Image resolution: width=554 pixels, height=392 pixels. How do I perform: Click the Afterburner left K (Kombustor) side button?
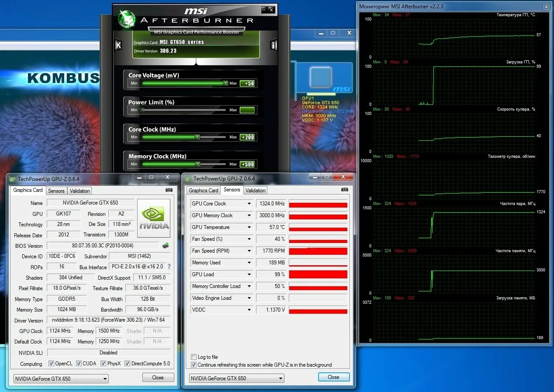118,45
